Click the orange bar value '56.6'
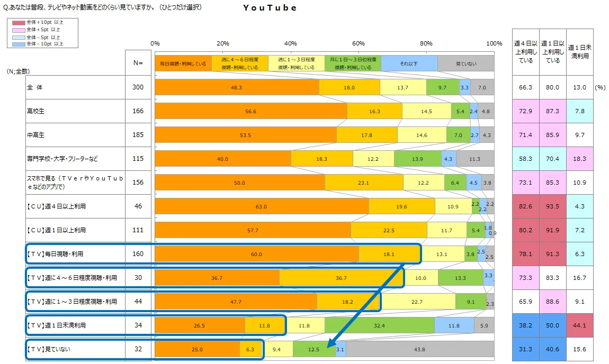The width and height of the screenshot is (609, 364). pyautogui.click(x=251, y=112)
